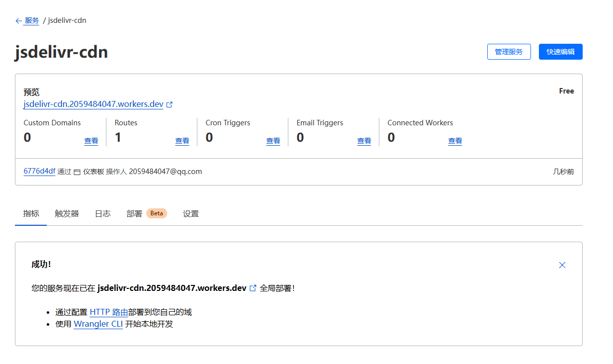
Task: Click the Connected Workers label
Action: pyautogui.click(x=420, y=123)
